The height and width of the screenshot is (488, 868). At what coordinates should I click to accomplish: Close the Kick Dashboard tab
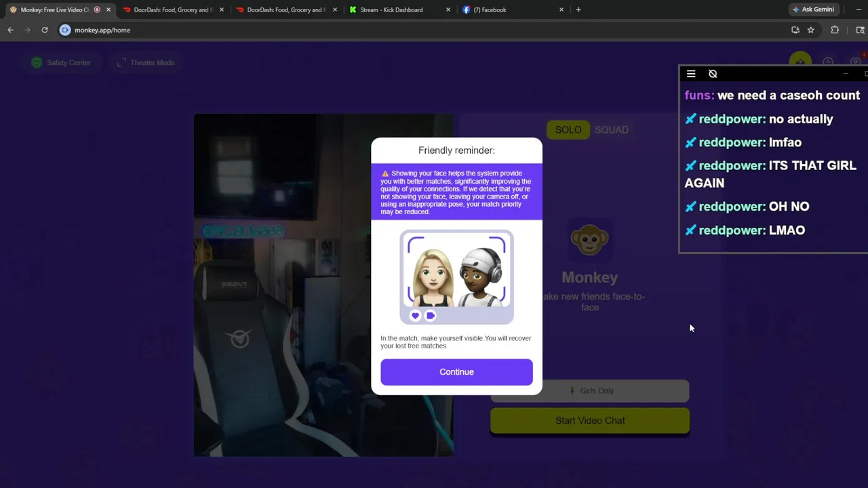pos(448,9)
